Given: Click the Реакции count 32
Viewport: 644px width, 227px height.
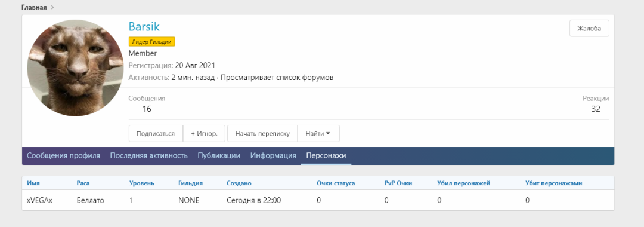Looking at the screenshot, I should 596,109.
